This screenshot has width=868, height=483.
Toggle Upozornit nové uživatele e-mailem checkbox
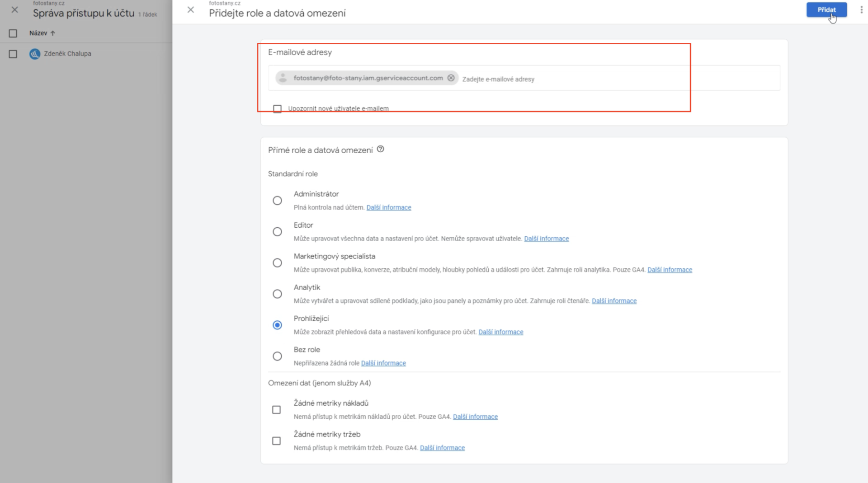[277, 109]
